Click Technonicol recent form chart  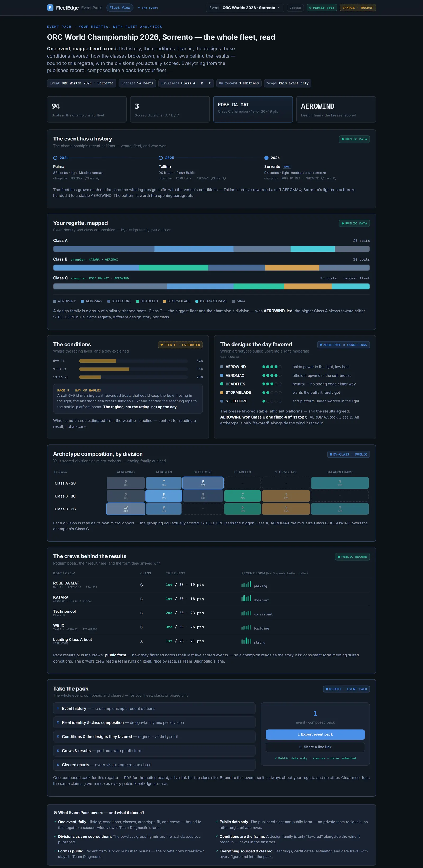pyautogui.click(x=246, y=613)
